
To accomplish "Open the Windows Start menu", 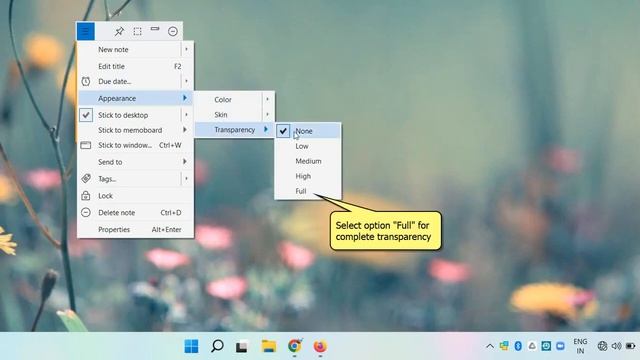I will 191,346.
